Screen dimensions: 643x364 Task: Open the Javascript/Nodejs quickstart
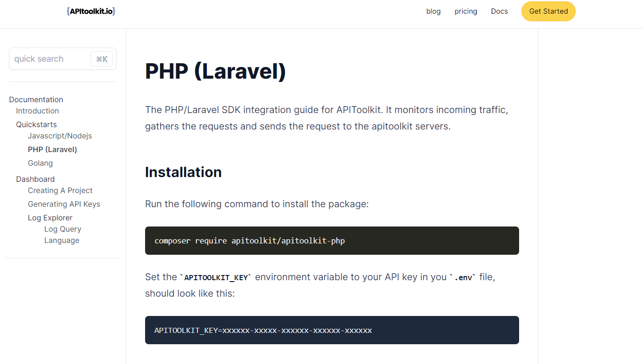coord(60,136)
